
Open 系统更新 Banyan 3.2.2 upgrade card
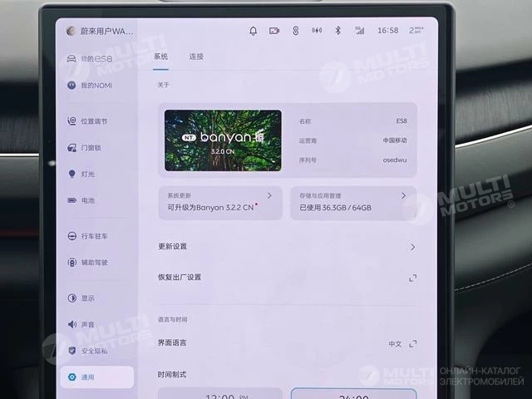[220, 203]
